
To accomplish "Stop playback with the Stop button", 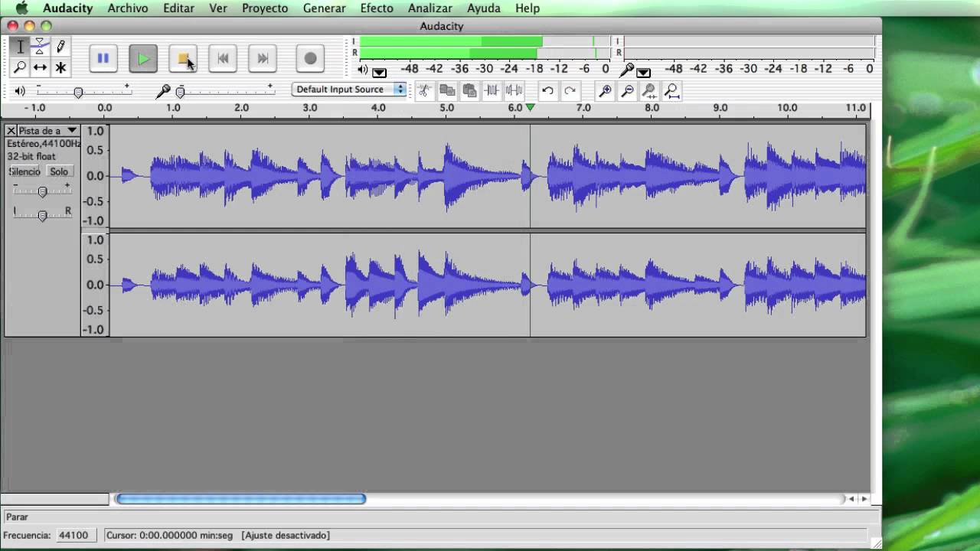I will pyautogui.click(x=183, y=58).
